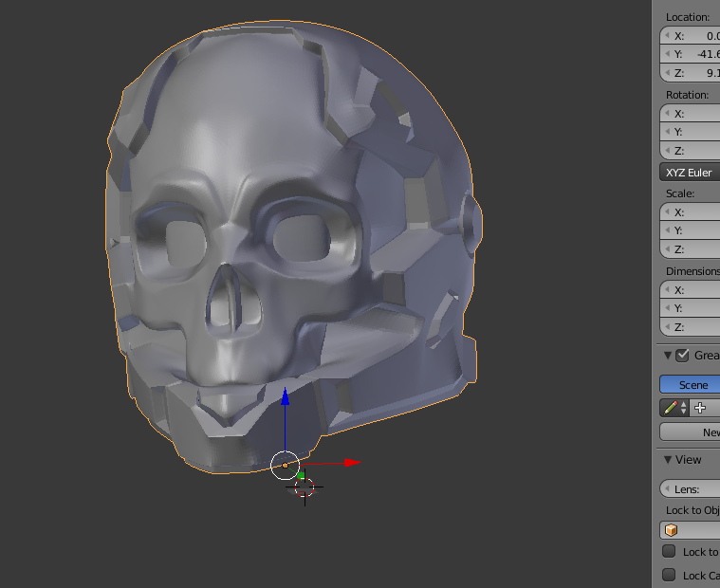The height and width of the screenshot is (588, 720).
Task: Click the orange cube object icon
Action: pos(671,530)
